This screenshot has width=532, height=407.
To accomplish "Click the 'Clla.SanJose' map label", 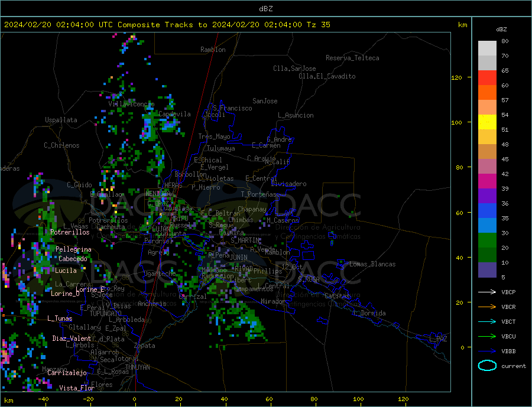I will pos(294,69).
